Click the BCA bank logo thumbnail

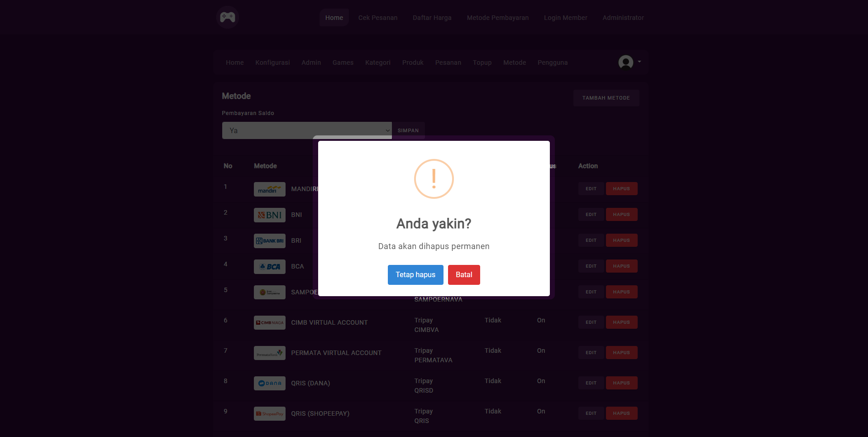coord(270,267)
